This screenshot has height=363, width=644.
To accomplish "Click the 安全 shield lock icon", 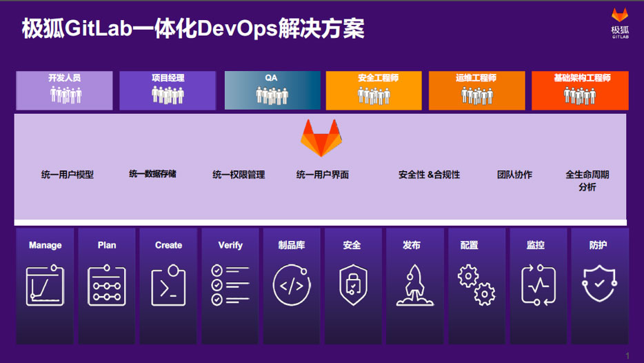I will pos(353,285).
